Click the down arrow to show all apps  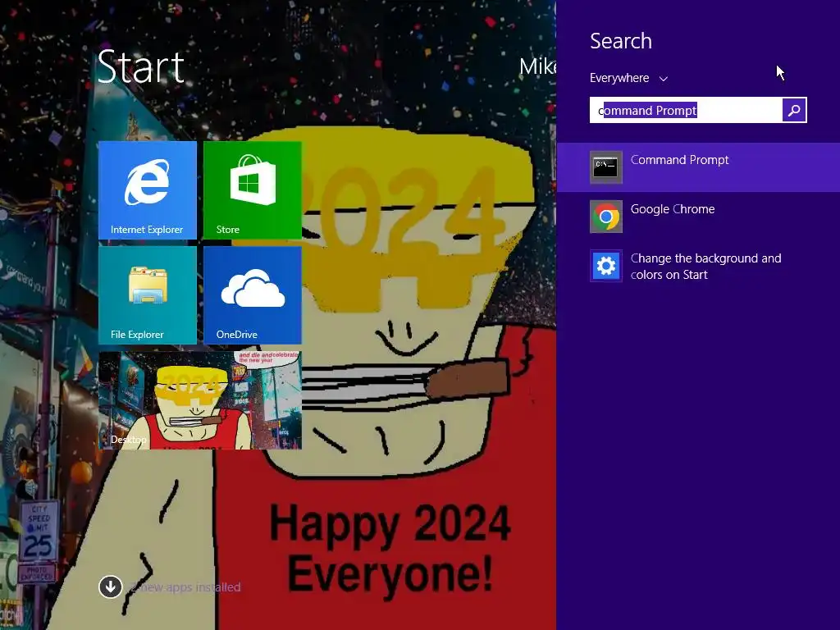click(x=111, y=587)
